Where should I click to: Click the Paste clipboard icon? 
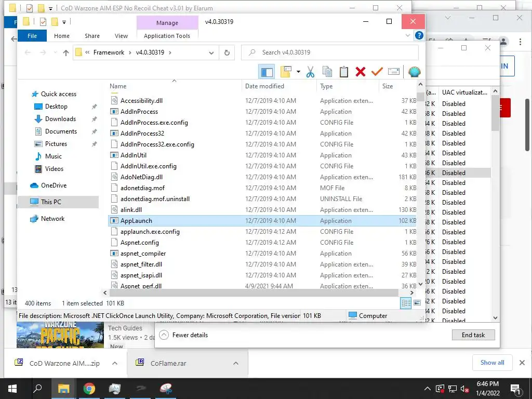(344, 72)
